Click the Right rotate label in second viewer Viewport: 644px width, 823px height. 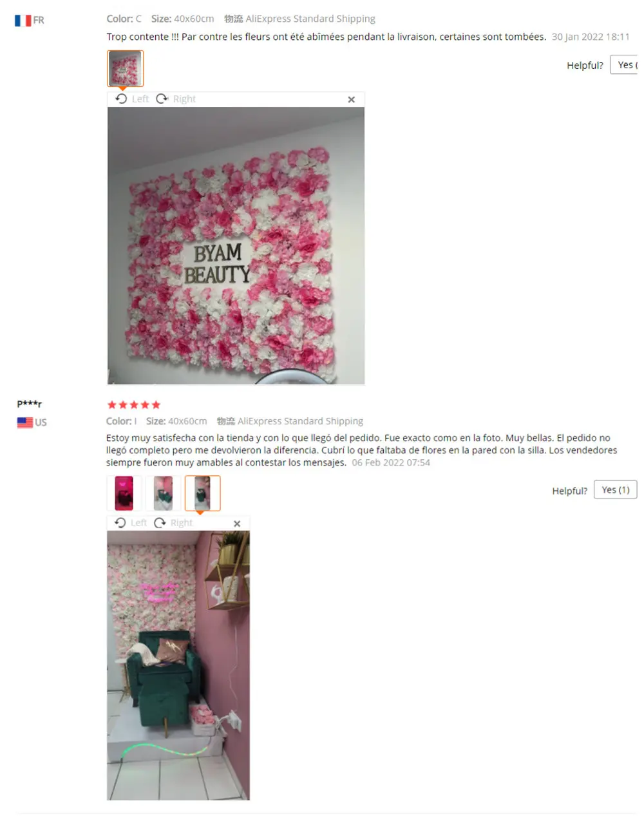182,523
